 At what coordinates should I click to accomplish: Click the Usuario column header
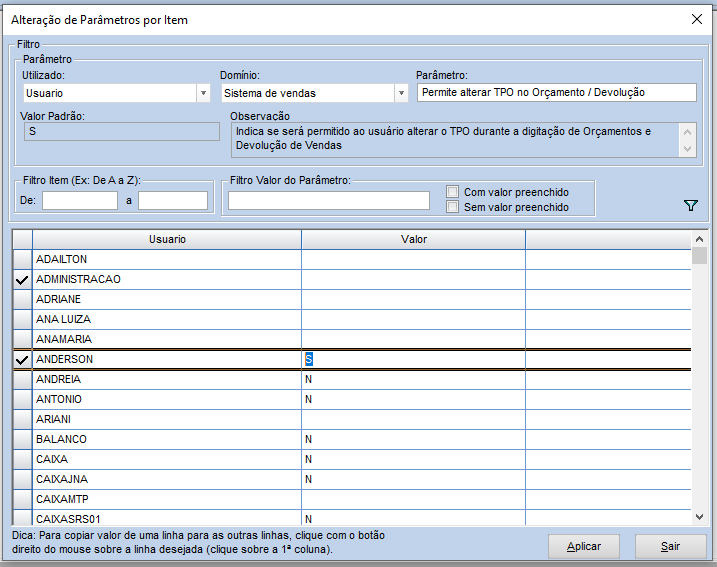(x=167, y=240)
